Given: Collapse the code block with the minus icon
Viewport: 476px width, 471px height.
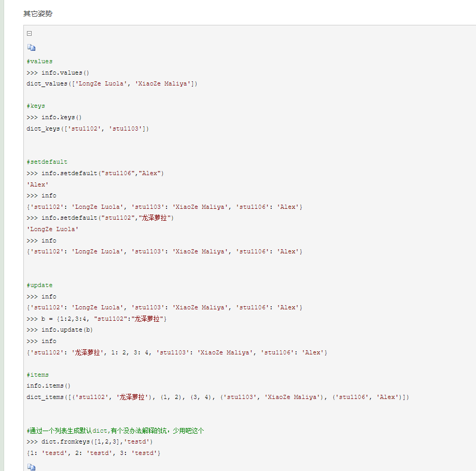Looking at the screenshot, I should tap(30, 34).
